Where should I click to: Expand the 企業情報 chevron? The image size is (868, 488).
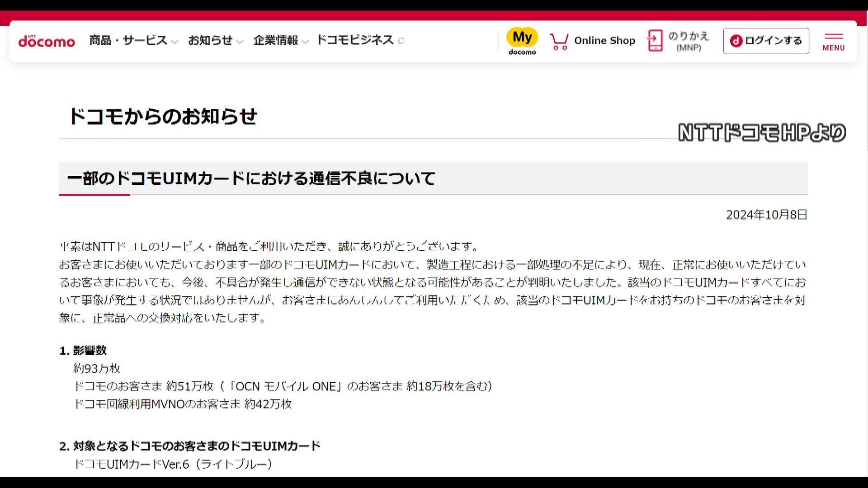pyautogui.click(x=305, y=42)
